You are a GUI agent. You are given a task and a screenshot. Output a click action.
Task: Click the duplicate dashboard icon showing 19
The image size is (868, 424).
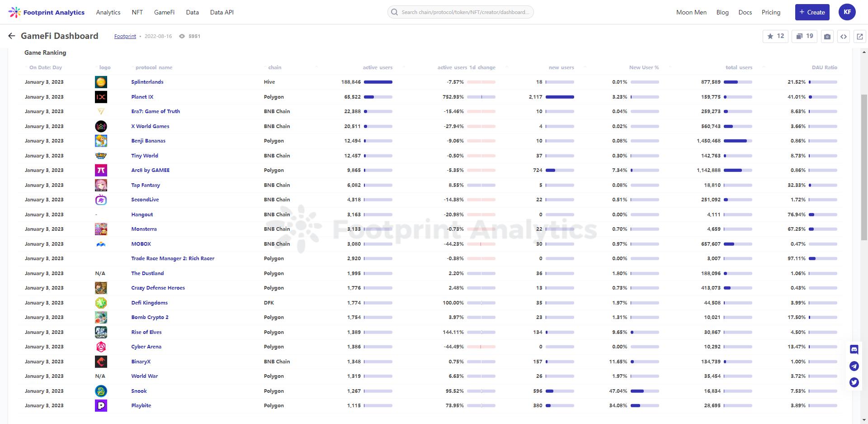pos(804,36)
